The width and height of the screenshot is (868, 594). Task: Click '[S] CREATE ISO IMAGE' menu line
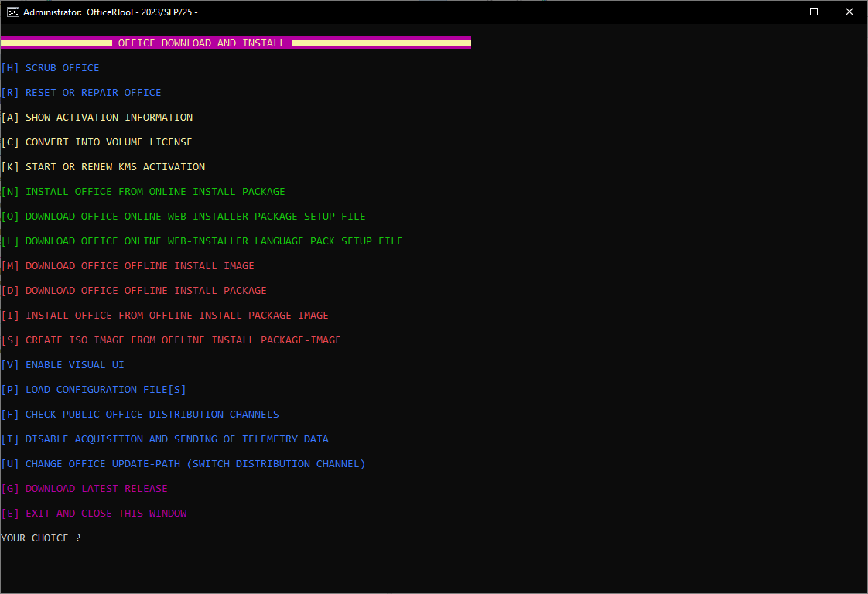tap(171, 340)
